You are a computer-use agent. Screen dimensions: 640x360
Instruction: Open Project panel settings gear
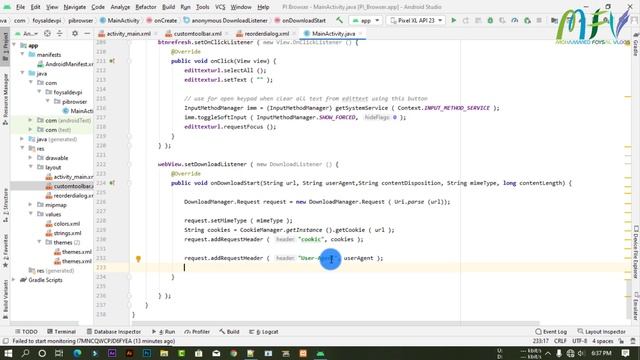(x=75, y=33)
